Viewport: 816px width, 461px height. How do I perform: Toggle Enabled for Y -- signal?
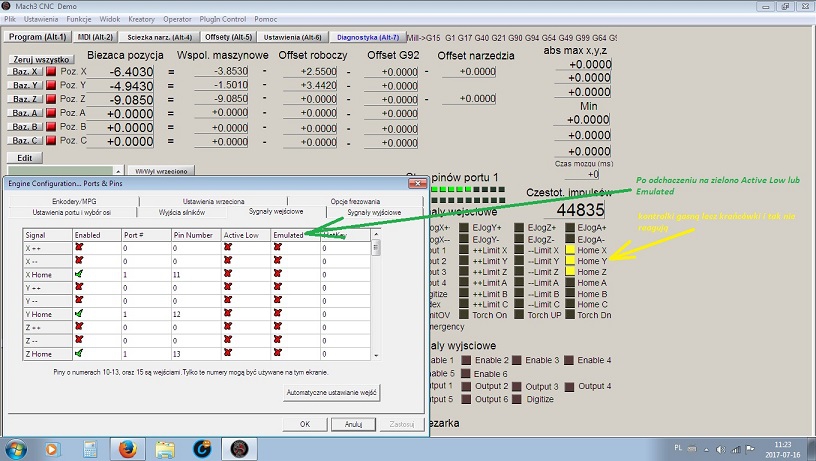(x=79, y=300)
